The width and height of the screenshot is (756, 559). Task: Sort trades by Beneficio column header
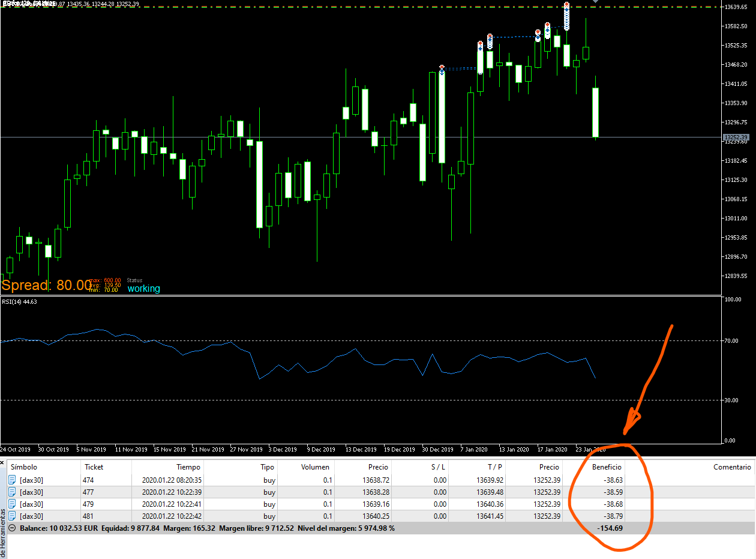(607, 467)
